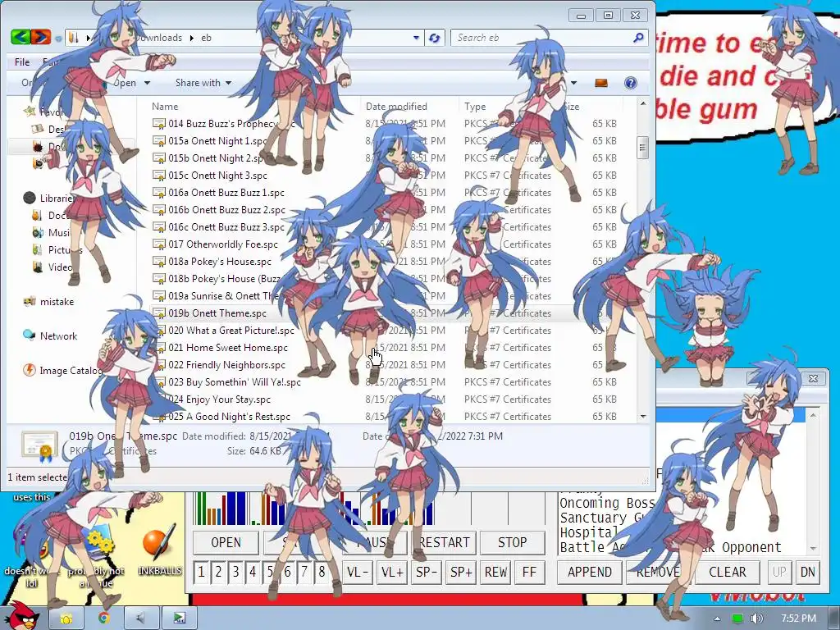Click file icon of 015a Onett Night 1.spc

(158, 141)
